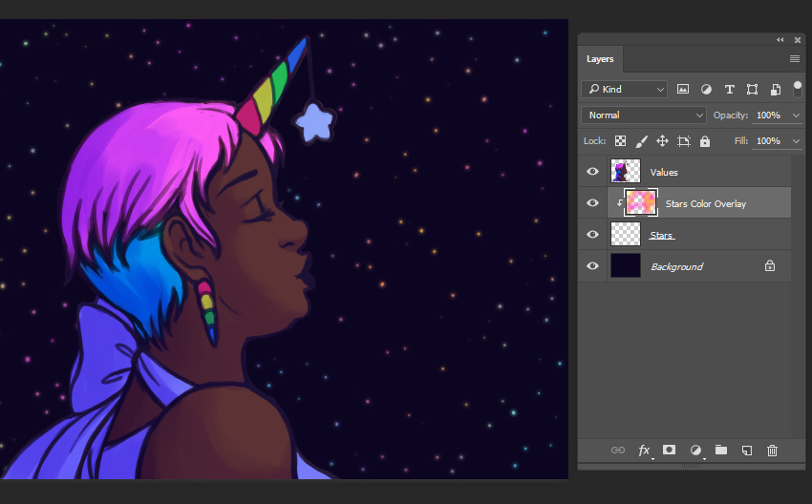Select the layer named Background
The width and height of the screenshot is (812, 504).
(677, 266)
